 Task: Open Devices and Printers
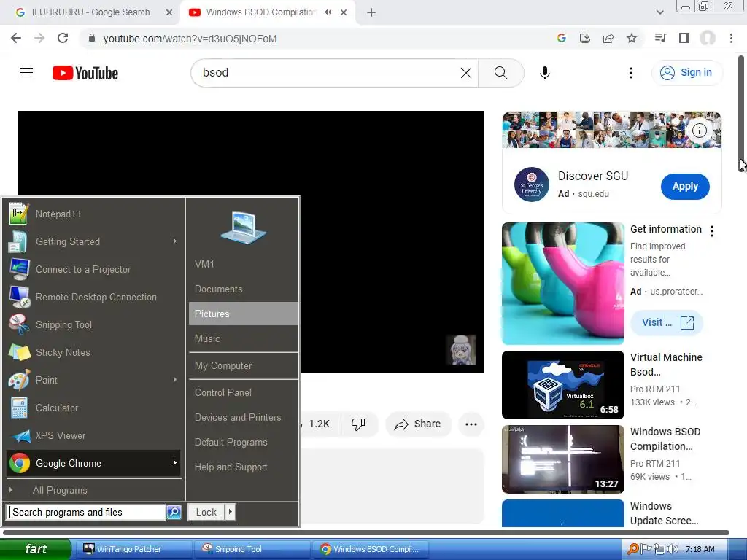(244, 417)
